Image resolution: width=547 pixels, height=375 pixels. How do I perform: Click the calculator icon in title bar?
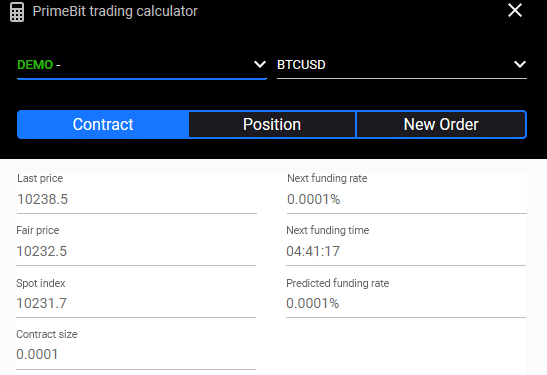point(17,12)
